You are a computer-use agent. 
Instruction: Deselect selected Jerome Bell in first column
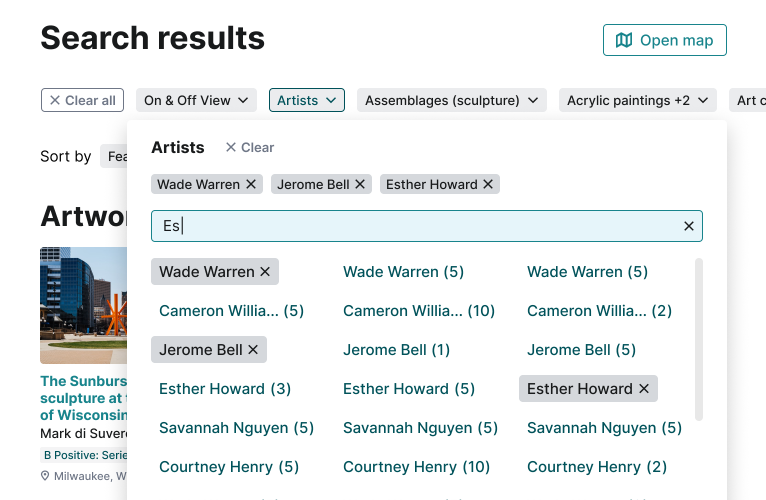click(x=253, y=350)
